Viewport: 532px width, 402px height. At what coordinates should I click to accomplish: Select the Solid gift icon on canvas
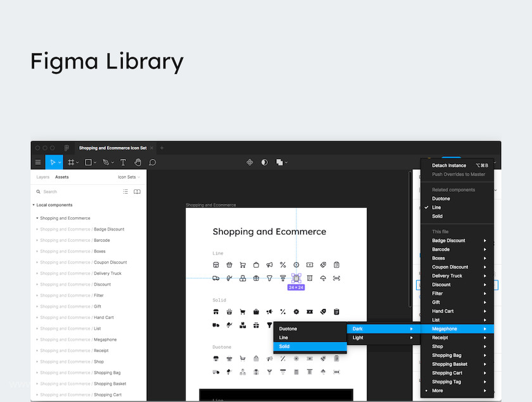(x=256, y=325)
